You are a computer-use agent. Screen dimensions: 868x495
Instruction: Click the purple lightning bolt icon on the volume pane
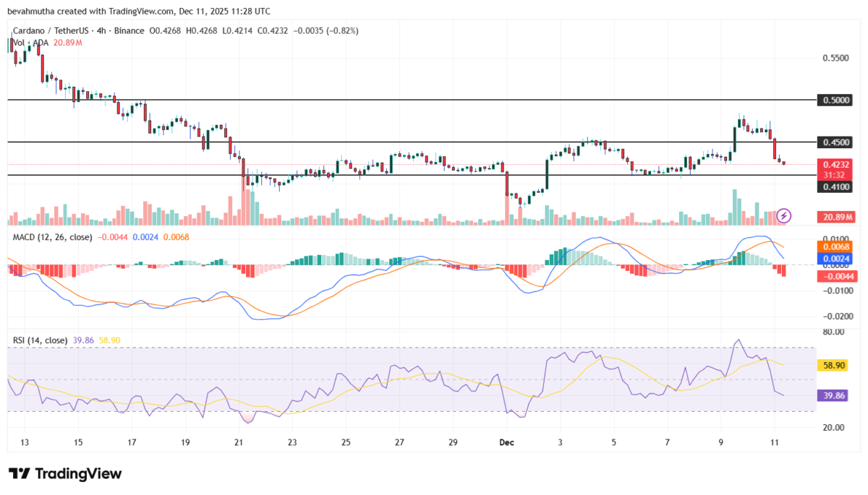[x=783, y=214]
